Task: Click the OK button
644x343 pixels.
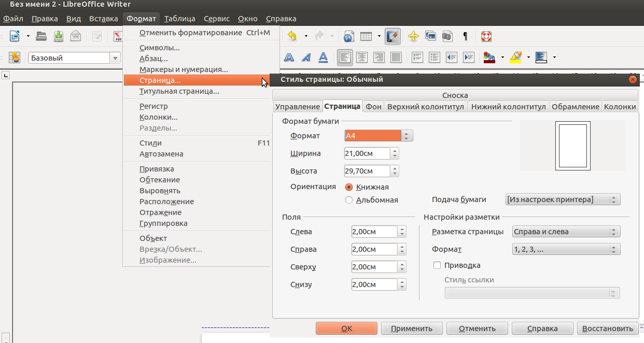Action: [x=347, y=328]
